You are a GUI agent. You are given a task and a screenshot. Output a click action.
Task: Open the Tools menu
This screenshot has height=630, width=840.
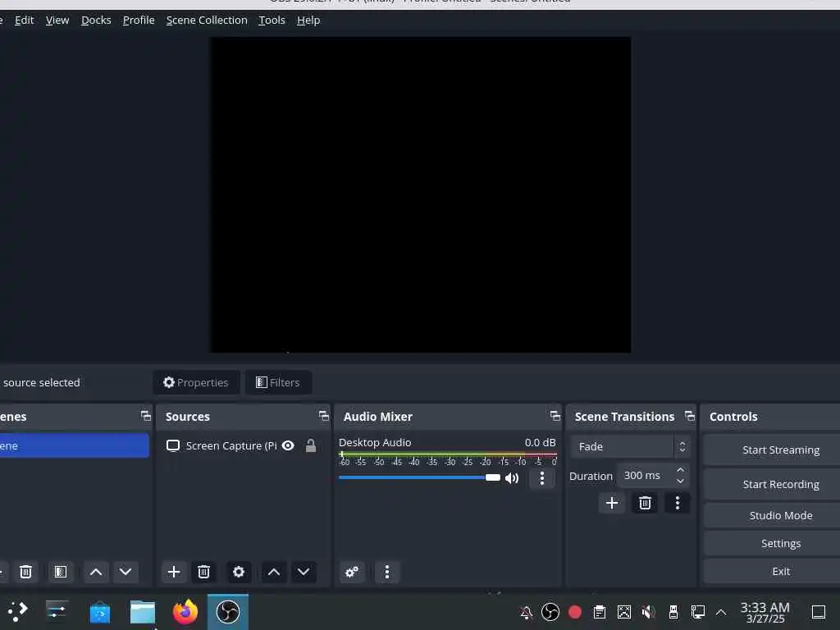(x=272, y=21)
